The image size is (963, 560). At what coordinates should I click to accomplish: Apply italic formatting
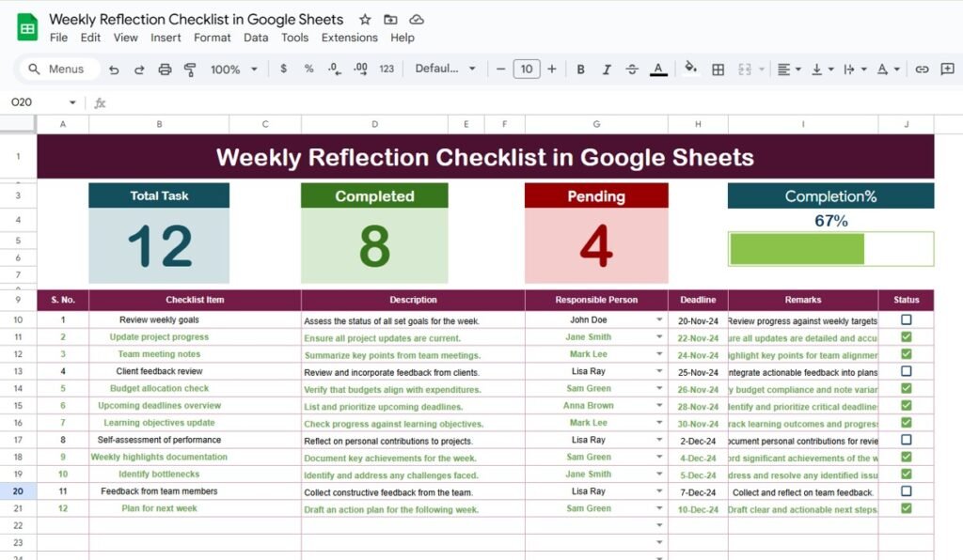tap(607, 69)
